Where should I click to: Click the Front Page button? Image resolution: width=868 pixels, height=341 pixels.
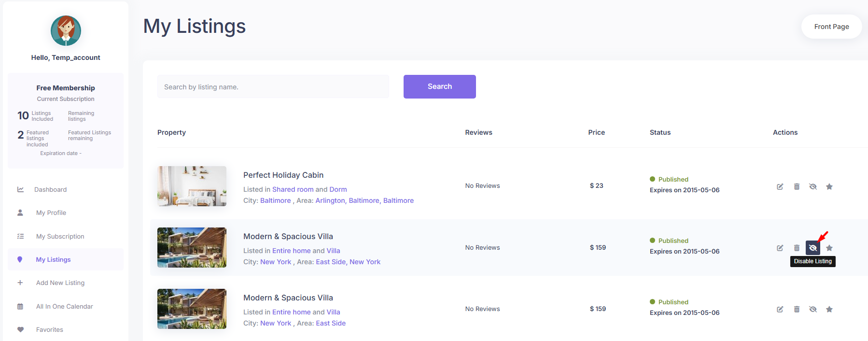click(x=831, y=27)
